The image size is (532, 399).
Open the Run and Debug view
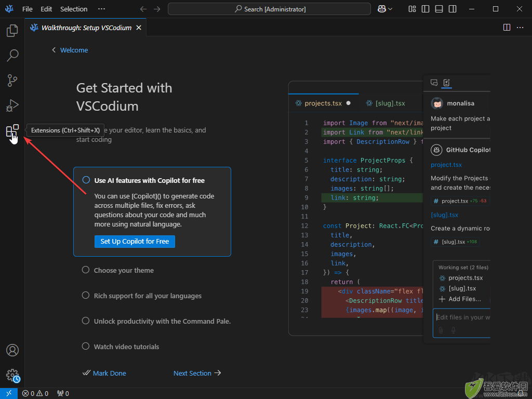(12, 105)
